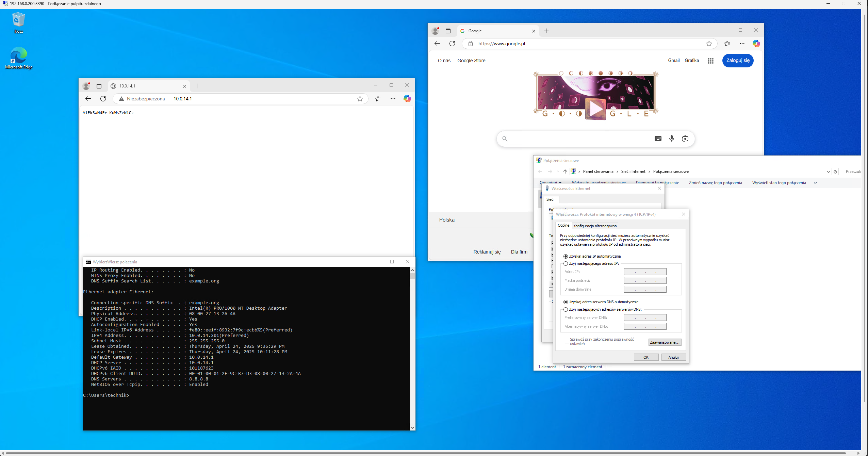Switch to Konfiguracja alternatywna tab
868x456 pixels.
[595, 226]
